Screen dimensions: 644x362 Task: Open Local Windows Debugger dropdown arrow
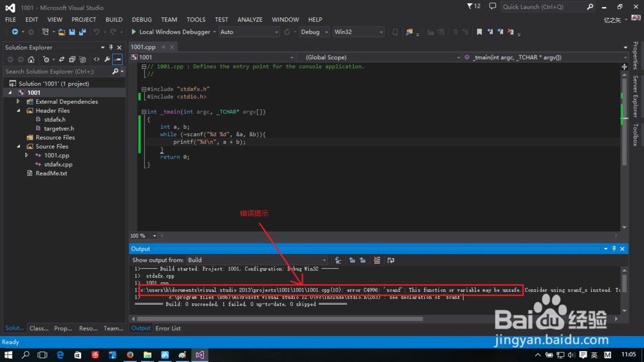[x=214, y=32]
